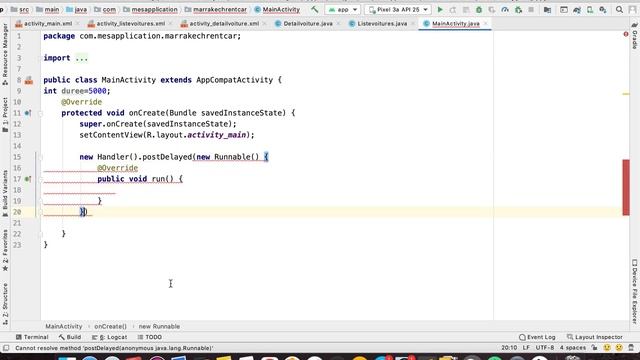Click the tool windows toggle in status bar corner
The height and width of the screenshot is (360, 640).
point(6,348)
